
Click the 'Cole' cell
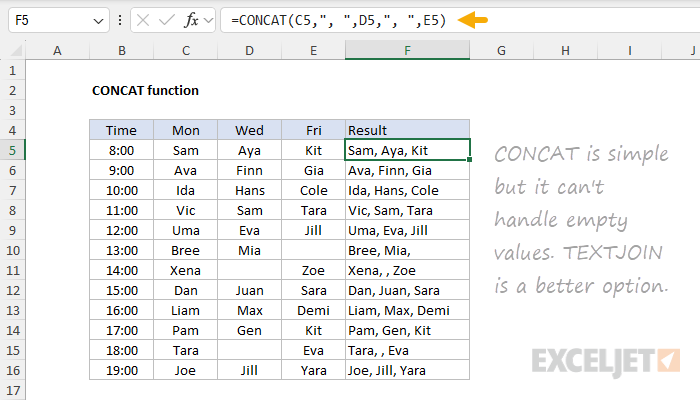(313, 190)
